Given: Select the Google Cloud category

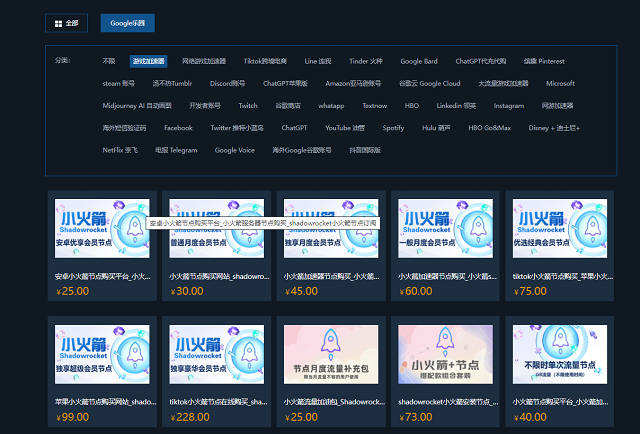Looking at the screenshot, I should point(430,83).
